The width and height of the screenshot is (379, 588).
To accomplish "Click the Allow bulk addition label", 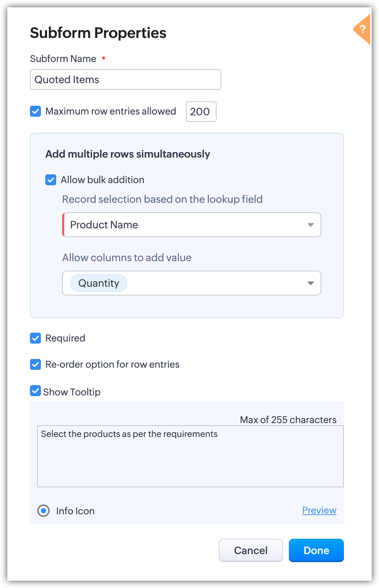I will [x=103, y=180].
